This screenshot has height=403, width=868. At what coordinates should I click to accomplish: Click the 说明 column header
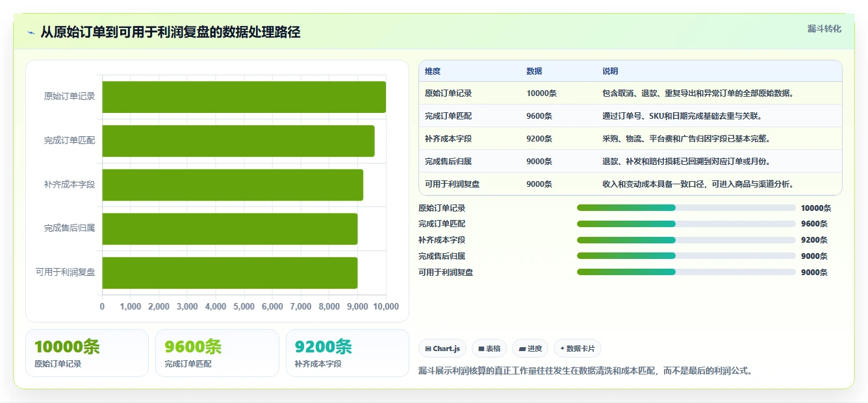pyautogui.click(x=610, y=71)
